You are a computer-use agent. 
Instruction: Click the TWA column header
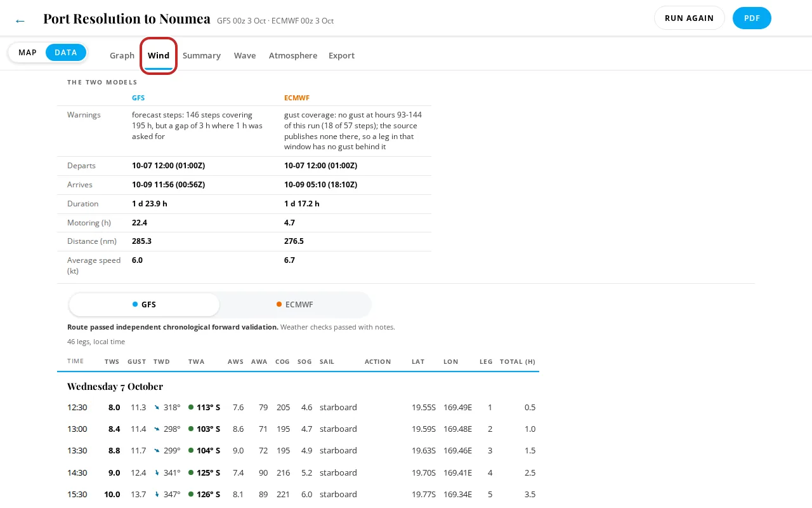pos(196,361)
